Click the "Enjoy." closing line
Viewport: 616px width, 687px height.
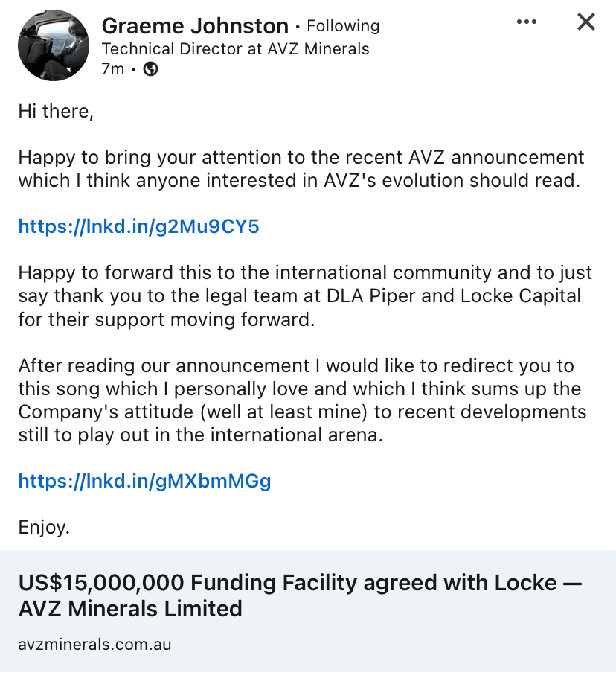44,528
